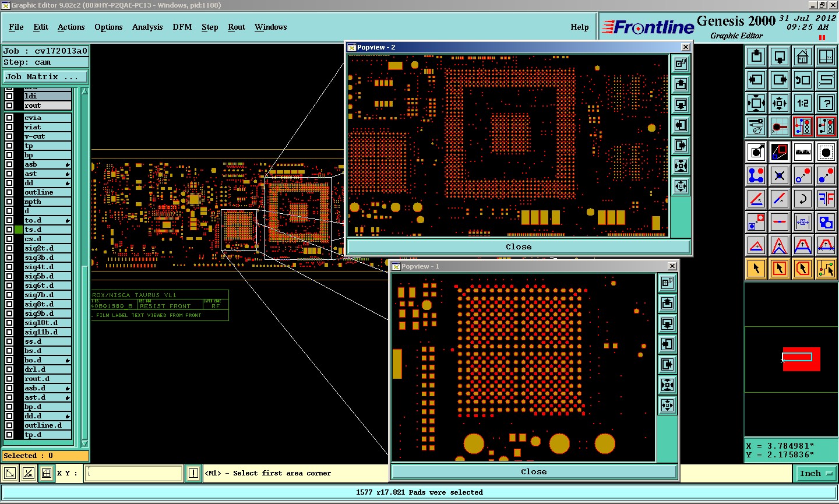This screenshot has height=504, width=839.
Task: Click the layer list scroll down arrow
Action: [84, 443]
